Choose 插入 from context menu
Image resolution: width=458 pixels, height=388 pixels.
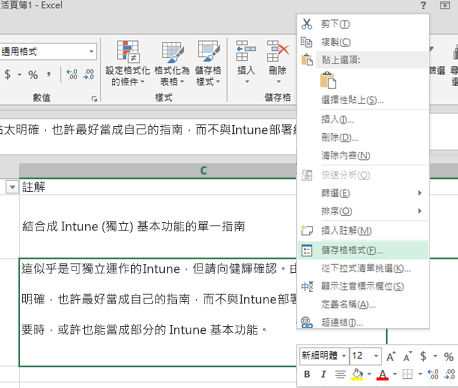pyautogui.click(x=363, y=119)
